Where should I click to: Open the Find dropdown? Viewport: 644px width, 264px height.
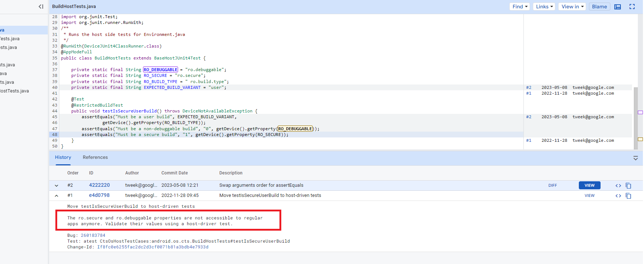click(x=520, y=7)
